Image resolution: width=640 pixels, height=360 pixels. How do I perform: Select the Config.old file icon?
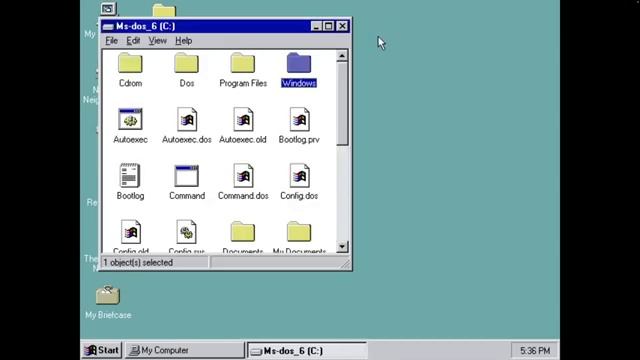click(131, 232)
